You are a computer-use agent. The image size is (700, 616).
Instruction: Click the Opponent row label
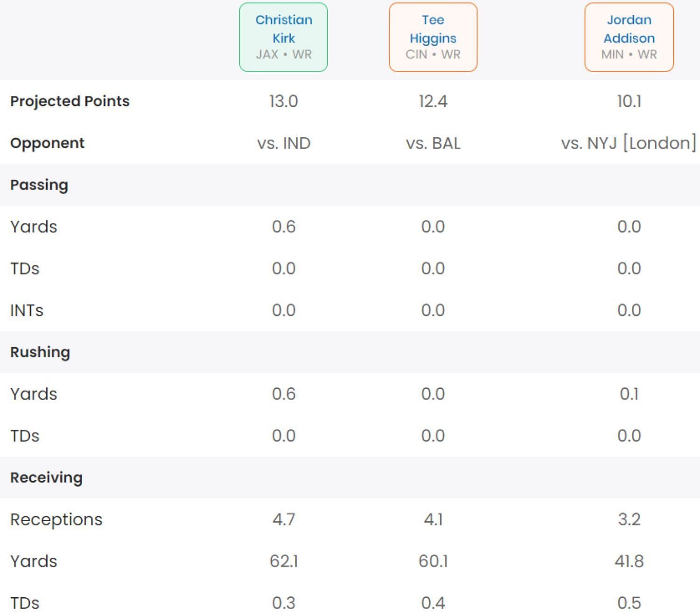point(47,143)
